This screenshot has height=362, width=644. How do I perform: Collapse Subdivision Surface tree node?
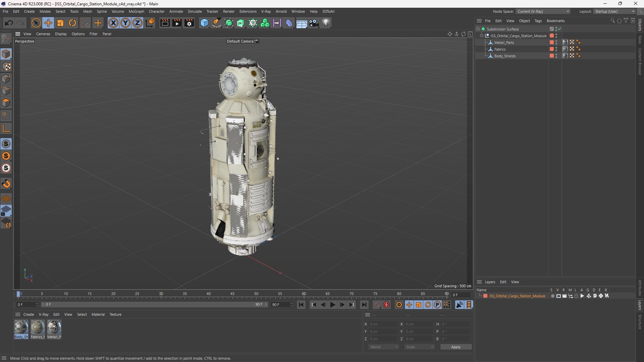click(x=478, y=29)
